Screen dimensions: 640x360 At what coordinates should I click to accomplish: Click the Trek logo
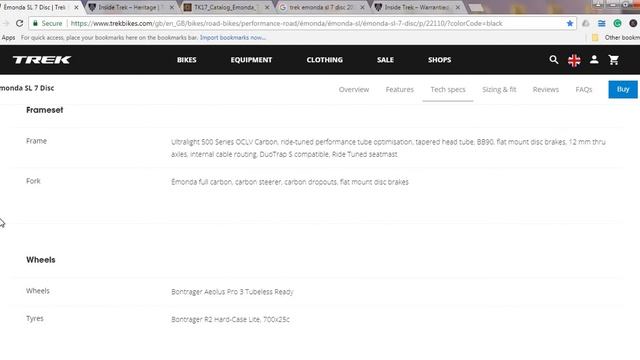pos(42,60)
